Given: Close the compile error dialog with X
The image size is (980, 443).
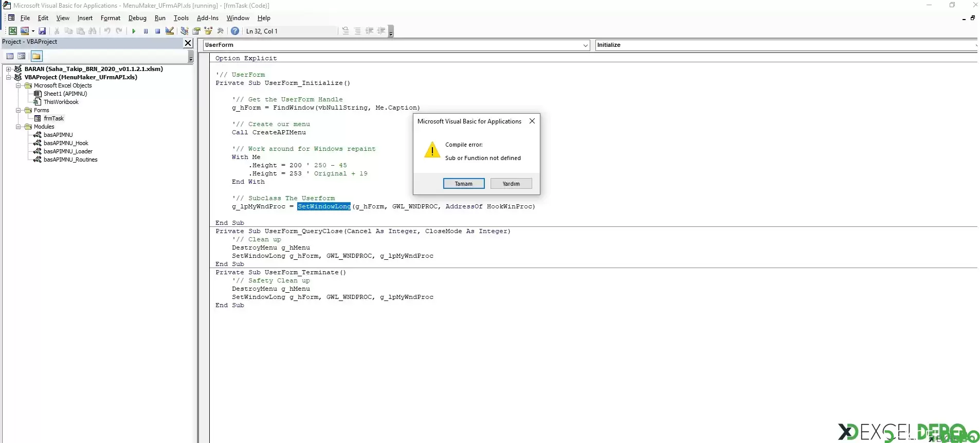Looking at the screenshot, I should pos(532,121).
